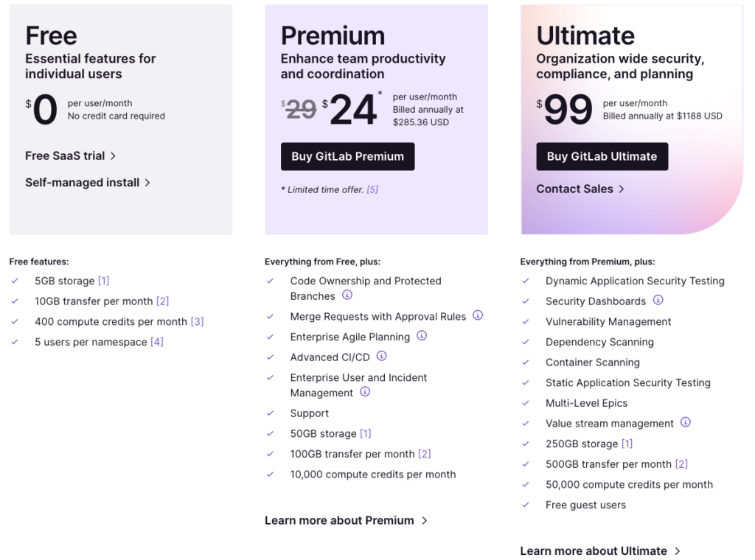Click arrow beside Self-managed install

[x=147, y=183]
